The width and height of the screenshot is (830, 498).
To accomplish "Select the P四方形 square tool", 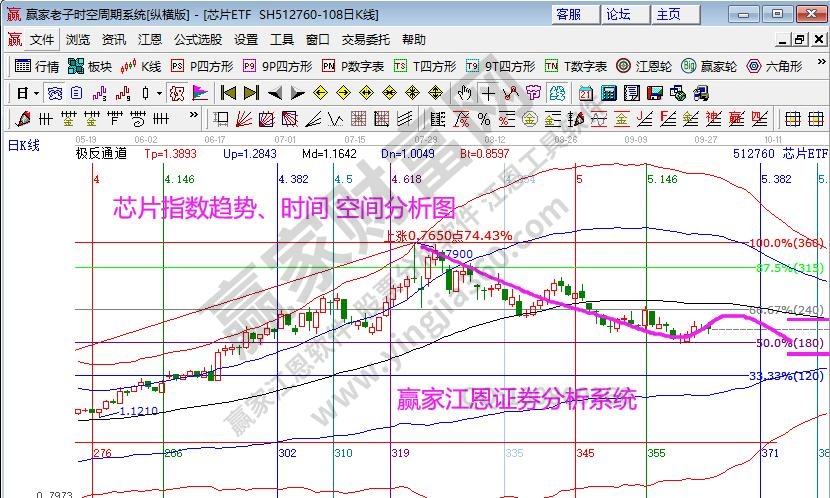I will pos(203,66).
